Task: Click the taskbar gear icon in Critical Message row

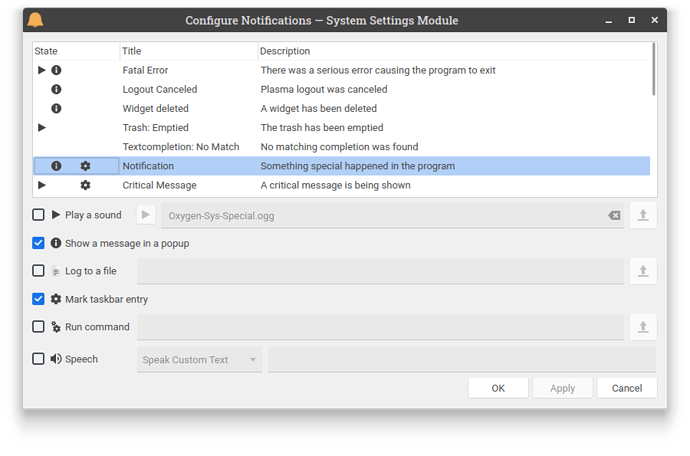Action: pos(85,185)
